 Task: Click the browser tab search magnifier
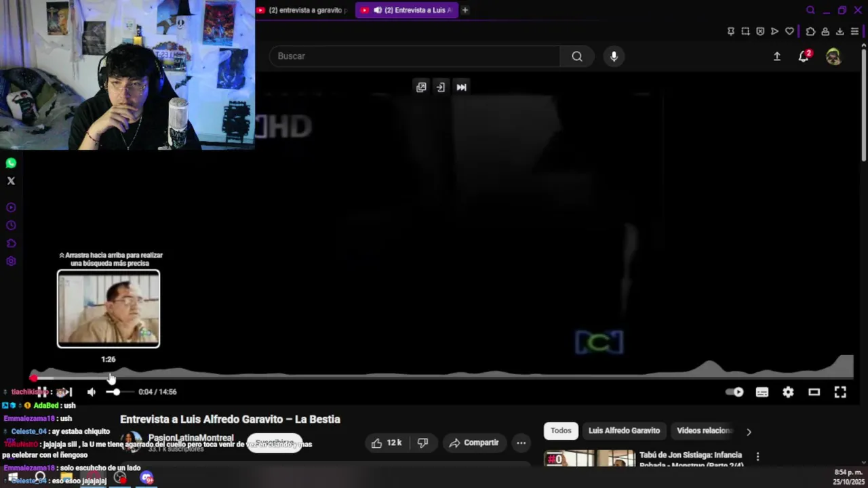pos(810,10)
